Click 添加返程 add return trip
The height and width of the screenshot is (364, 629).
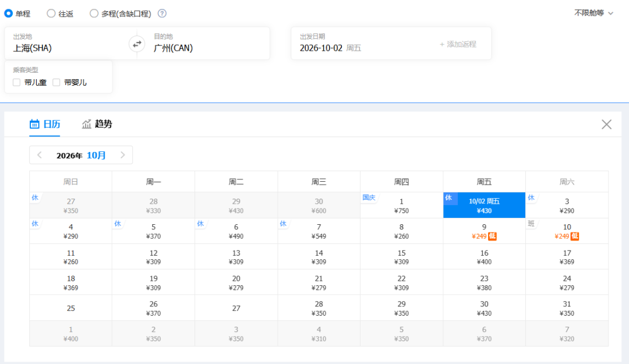[458, 44]
